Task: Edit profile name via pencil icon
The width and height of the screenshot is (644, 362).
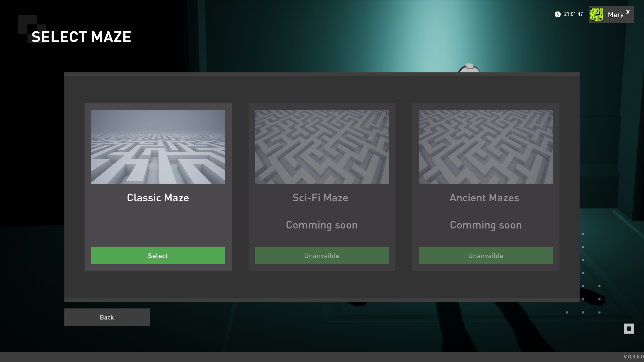Action: coord(627,12)
